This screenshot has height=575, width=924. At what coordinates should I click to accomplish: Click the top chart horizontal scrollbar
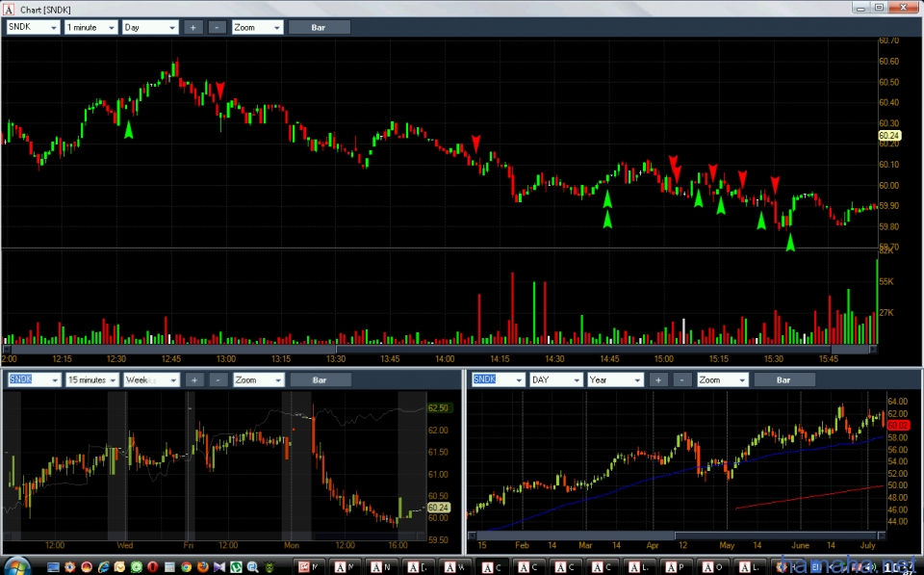tap(439, 349)
